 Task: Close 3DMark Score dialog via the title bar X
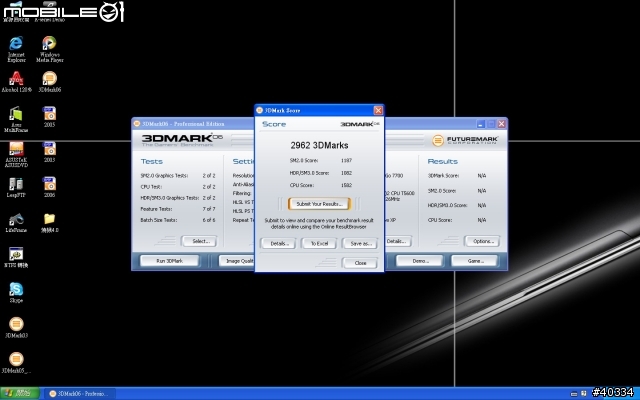(378, 110)
